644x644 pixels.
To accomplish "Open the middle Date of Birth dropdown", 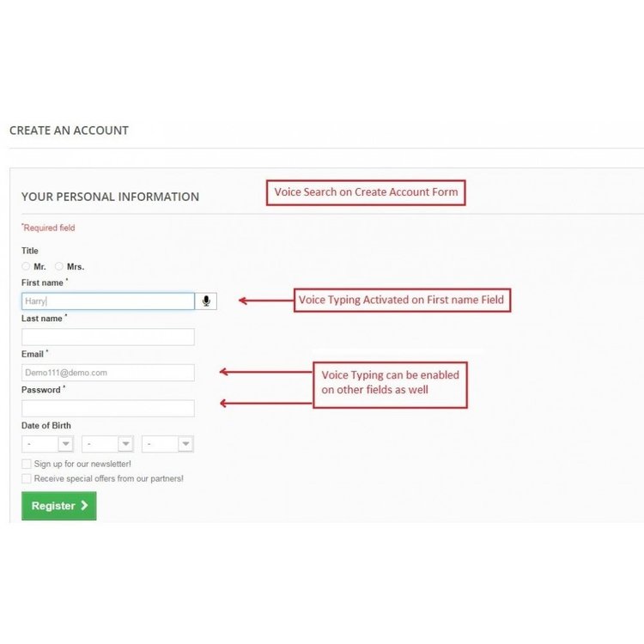I will point(107,444).
